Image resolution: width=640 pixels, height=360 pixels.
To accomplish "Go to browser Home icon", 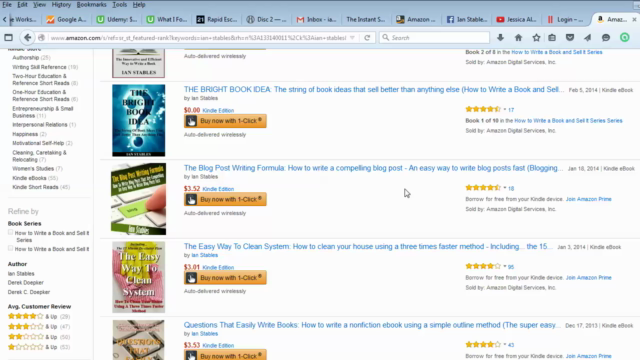I will coord(518,38).
